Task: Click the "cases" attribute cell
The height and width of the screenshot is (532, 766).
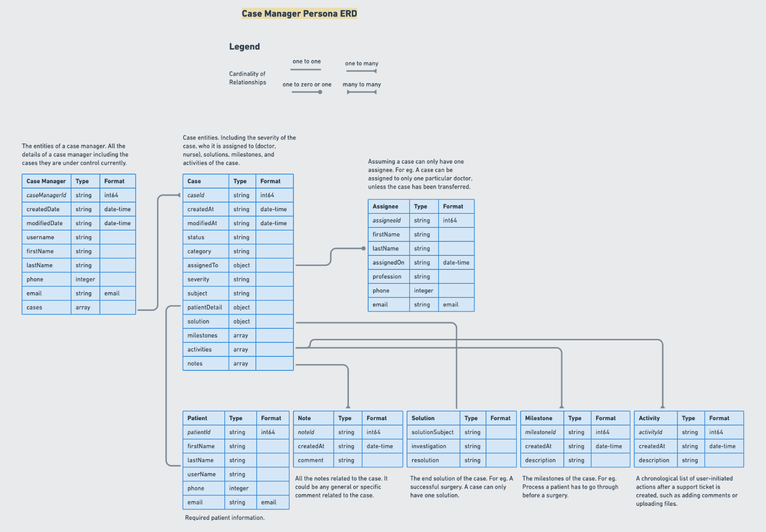Action: click(x=46, y=307)
